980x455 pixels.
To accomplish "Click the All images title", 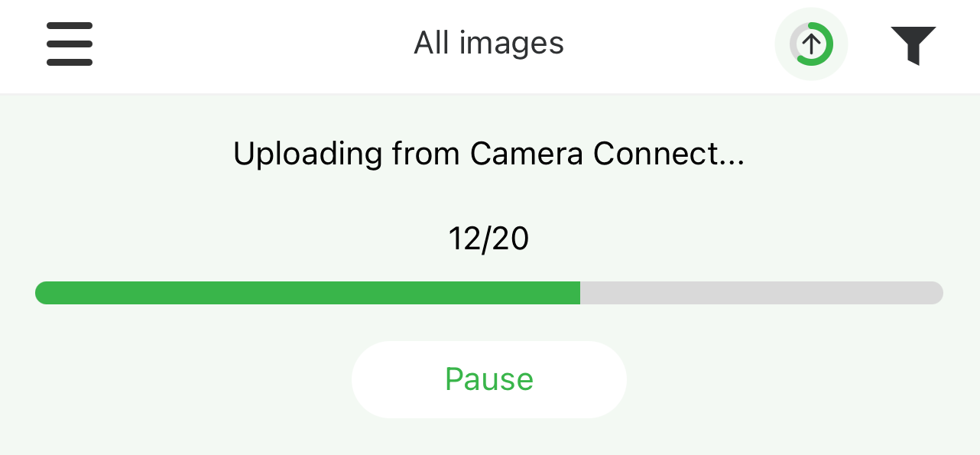I will coord(488,44).
